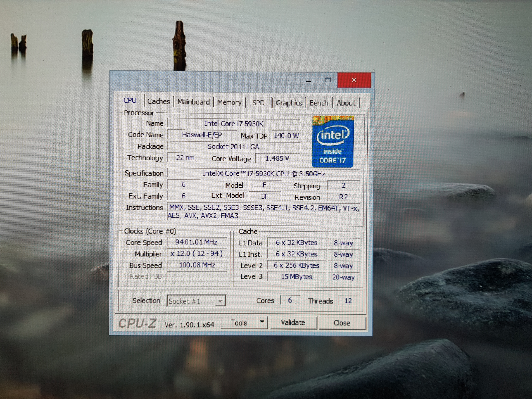Go to the SPD tab
Screen dimensions: 532x399
pos(258,103)
